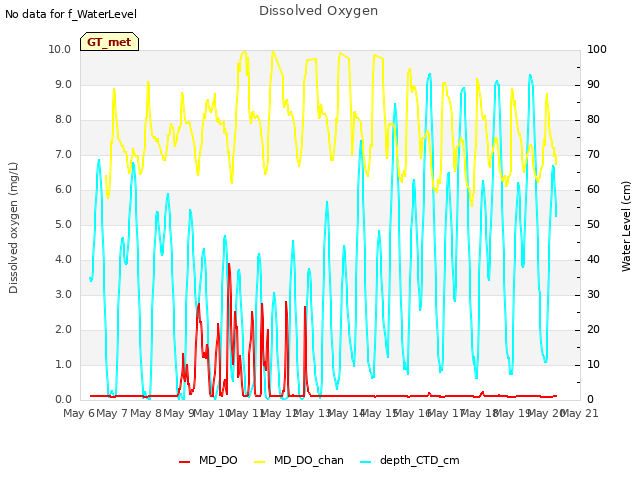
Task: Click the GT_met annotation label
Action: click(x=109, y=42)
